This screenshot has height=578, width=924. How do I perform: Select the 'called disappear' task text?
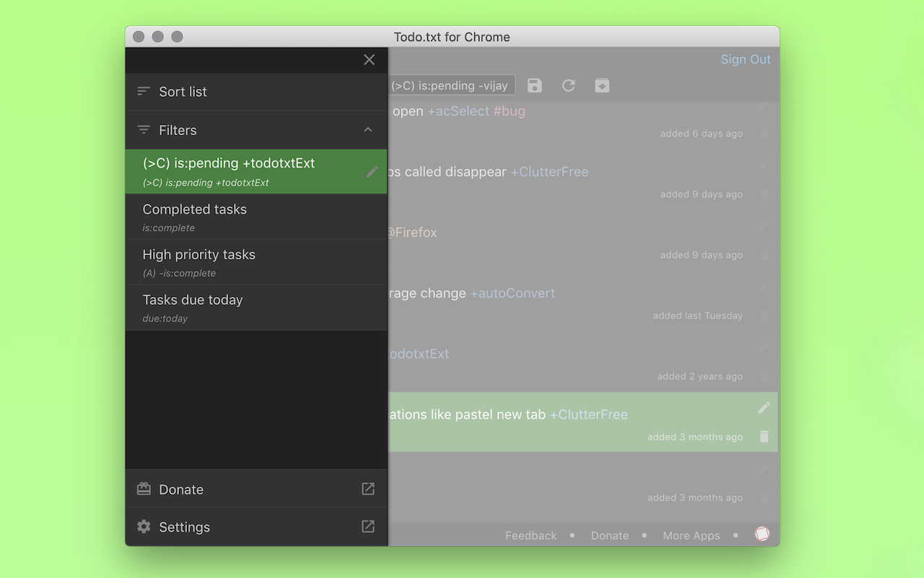448,172
